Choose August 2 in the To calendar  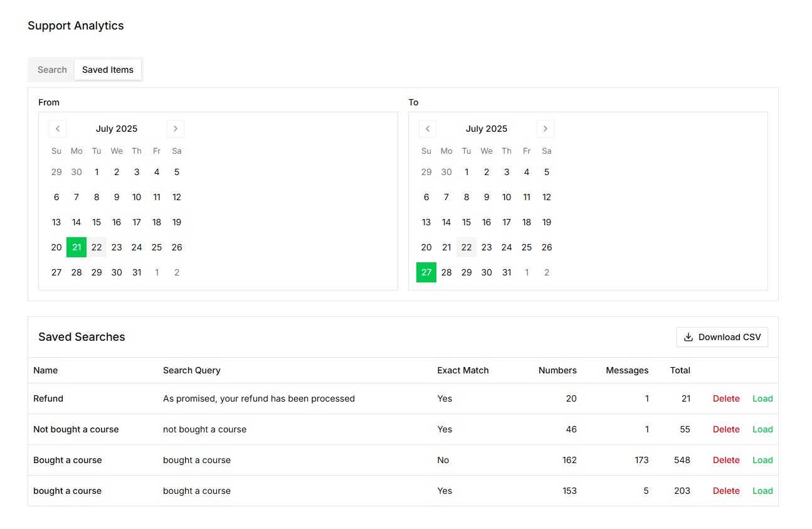click(x=547, y=272)
